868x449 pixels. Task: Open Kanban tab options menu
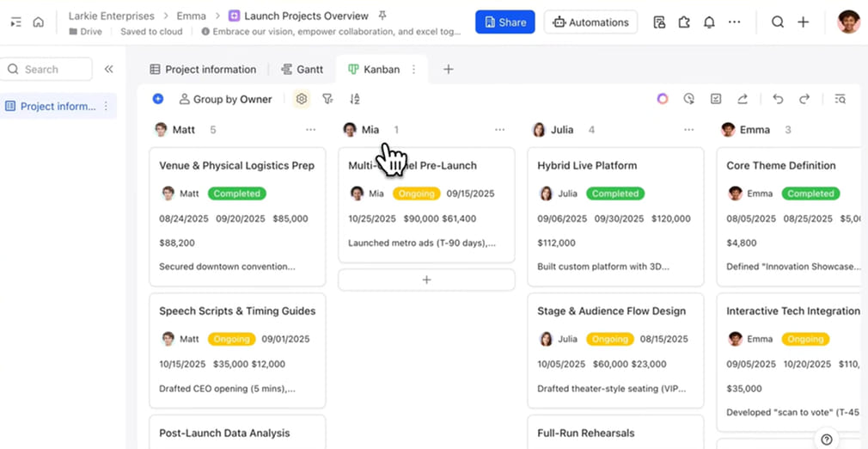(413, 70)
